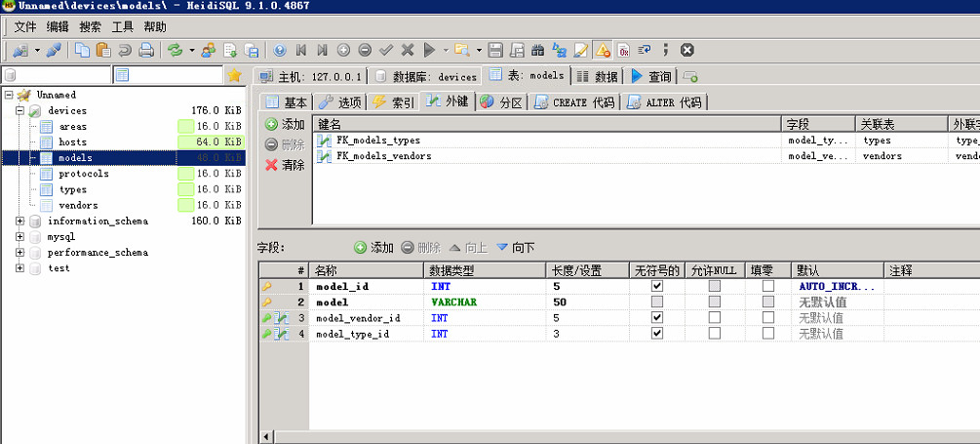Click the cancel editing X icon
The width and height of the screenshot is (980, 444).
(x=408, y=50)
